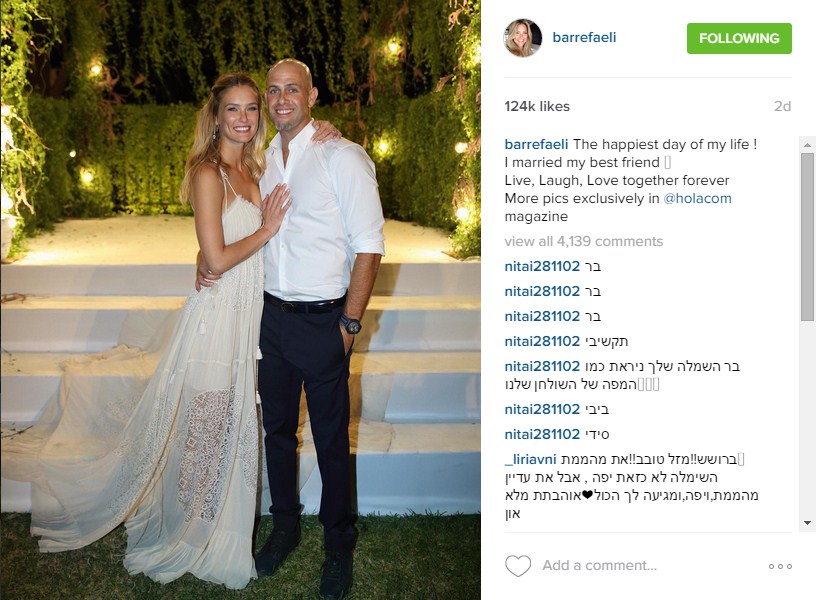Like the post with the heart icon
Image resolution: width=816 pixels, height=600 pixels.
coord(518,566)
